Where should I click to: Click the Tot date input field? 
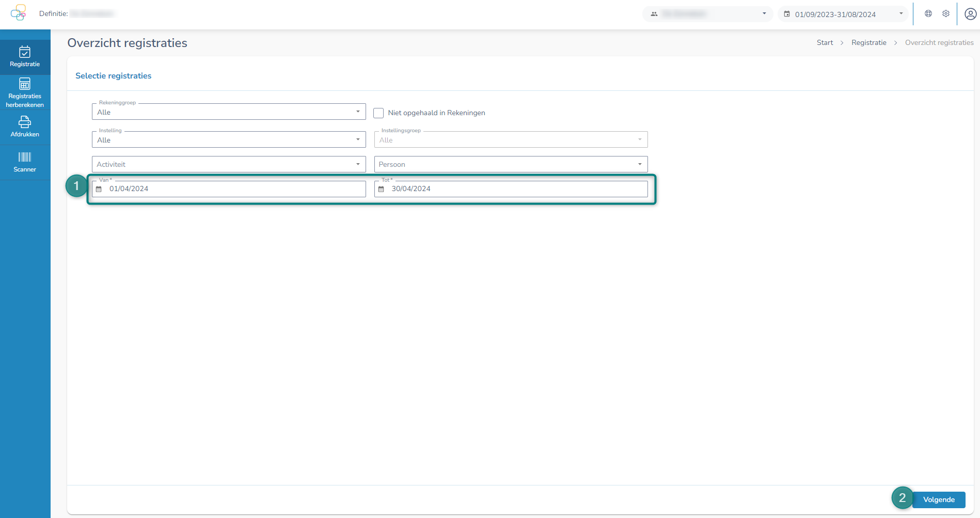pos(516,189)
